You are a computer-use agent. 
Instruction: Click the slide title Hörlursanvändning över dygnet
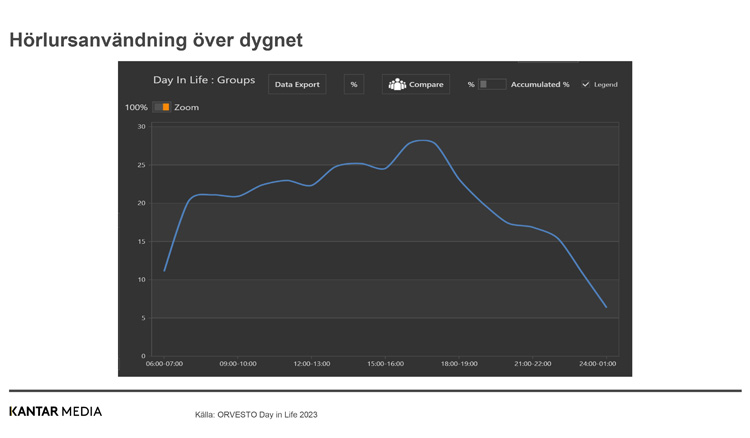coord(156,41)
